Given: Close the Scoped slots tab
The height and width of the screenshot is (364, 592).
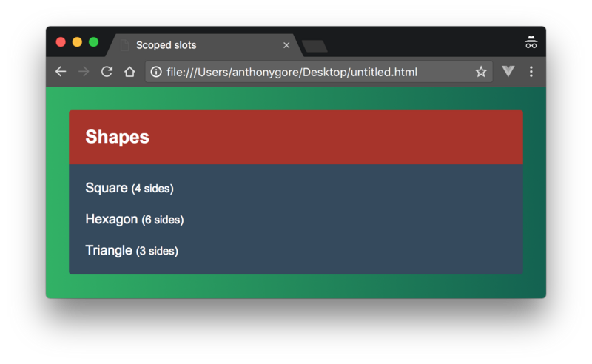Looking at the screenshot, I should coord(286,45).
